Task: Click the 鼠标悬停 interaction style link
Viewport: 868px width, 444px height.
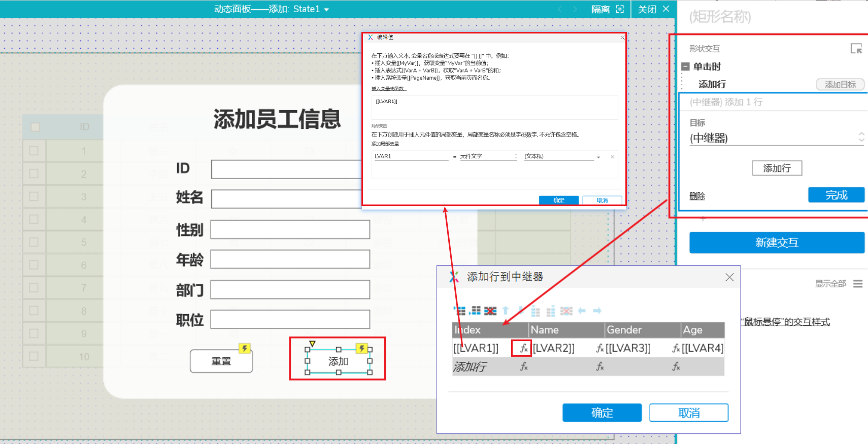Action: (x=786, y=322)
